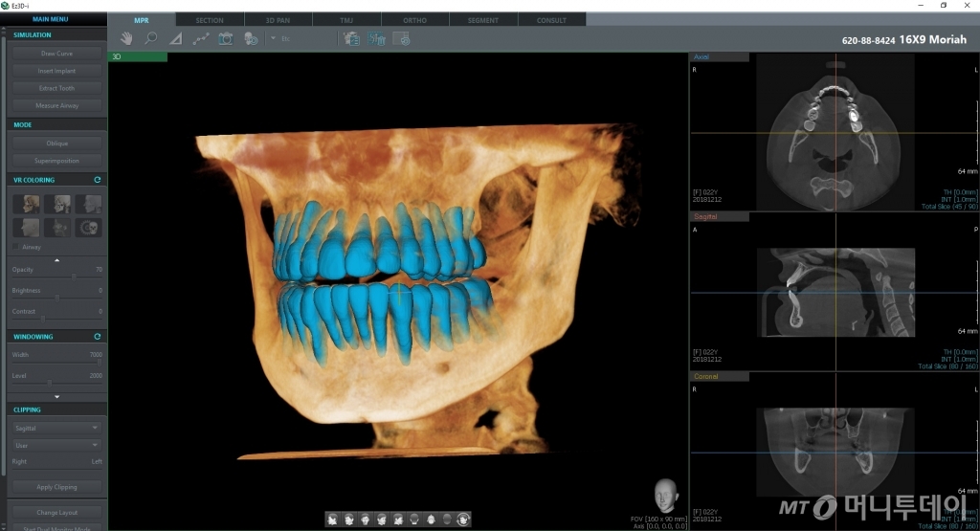Screen dimensions: 980x531
Task: Select the Coronal view pane
Action: point(835,452)
